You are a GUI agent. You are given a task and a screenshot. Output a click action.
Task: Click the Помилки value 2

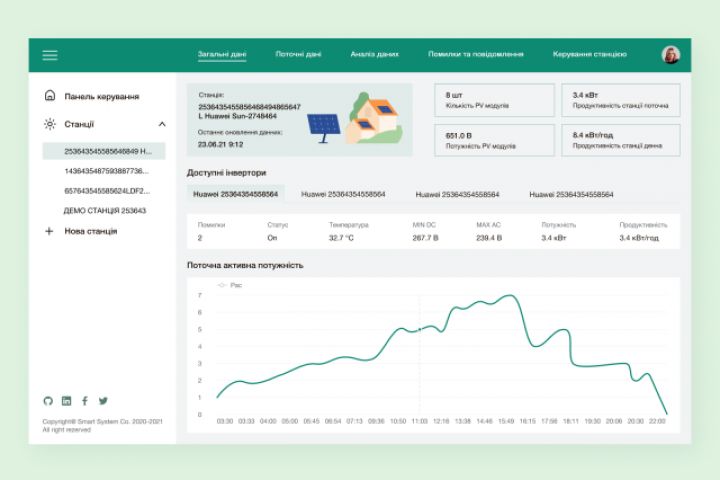(x=200, y=238)
